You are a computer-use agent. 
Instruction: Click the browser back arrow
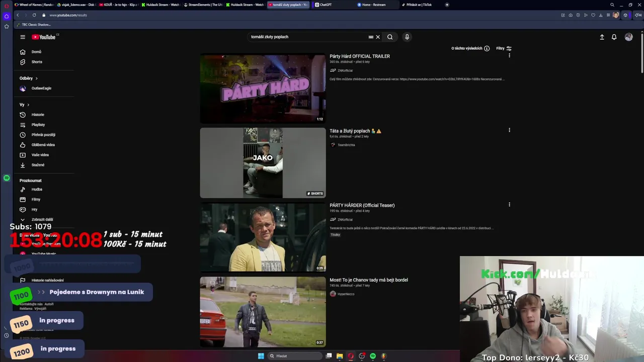point(18,15)
